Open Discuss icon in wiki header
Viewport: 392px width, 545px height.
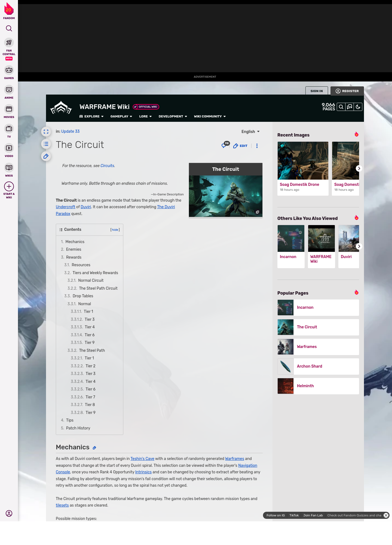tap(350, 107)
